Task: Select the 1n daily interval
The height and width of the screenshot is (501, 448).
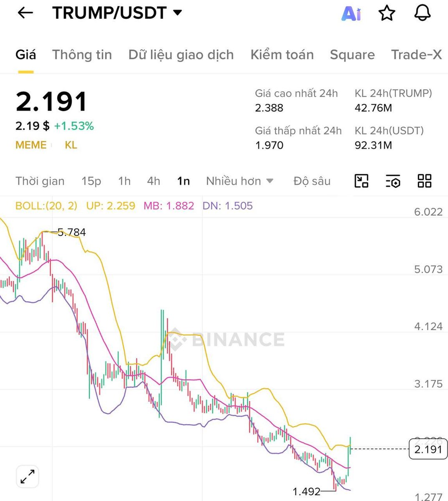Action: (x=184, y=181)
